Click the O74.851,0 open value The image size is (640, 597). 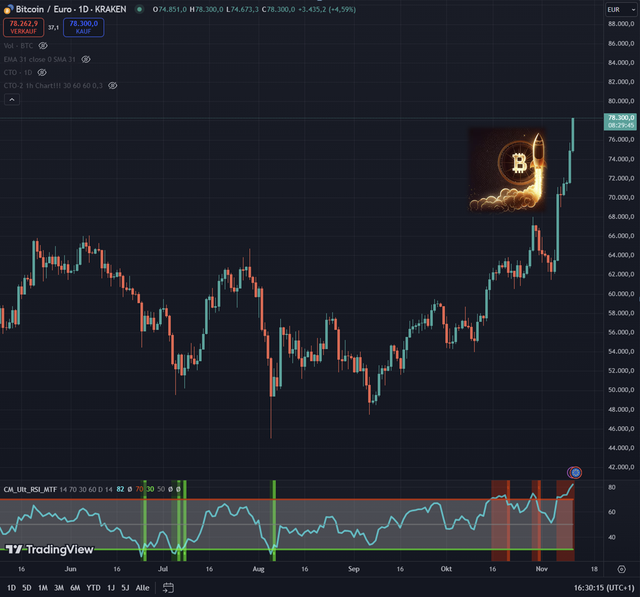point(170,9)
